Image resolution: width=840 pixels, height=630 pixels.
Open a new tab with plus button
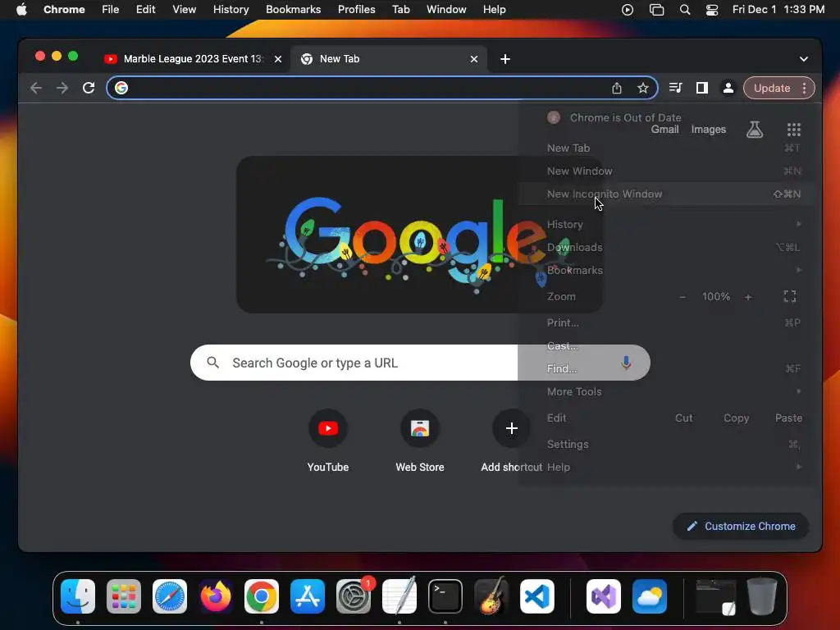[505, 59]
